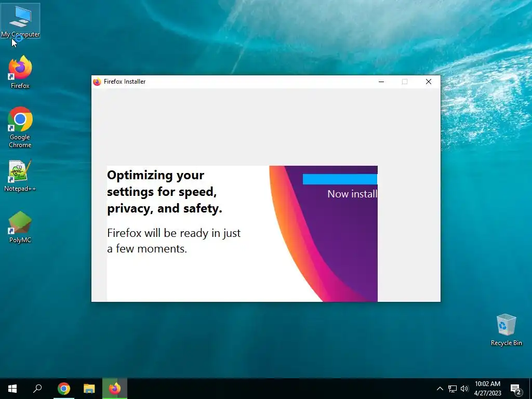Click 'Firefox will be ready' message

[174, 241]
